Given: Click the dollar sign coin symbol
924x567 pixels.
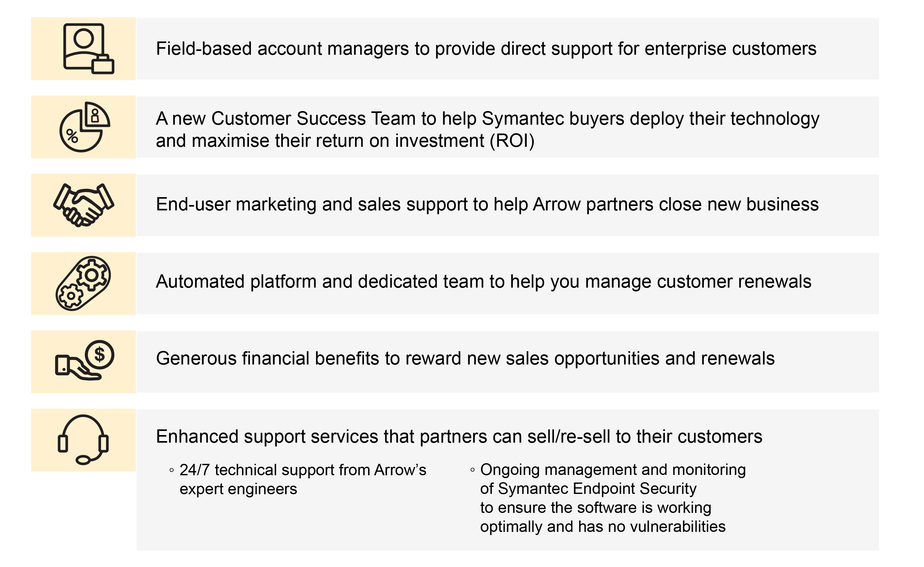Looking at the screenshot, I should [x=99, y=354].
